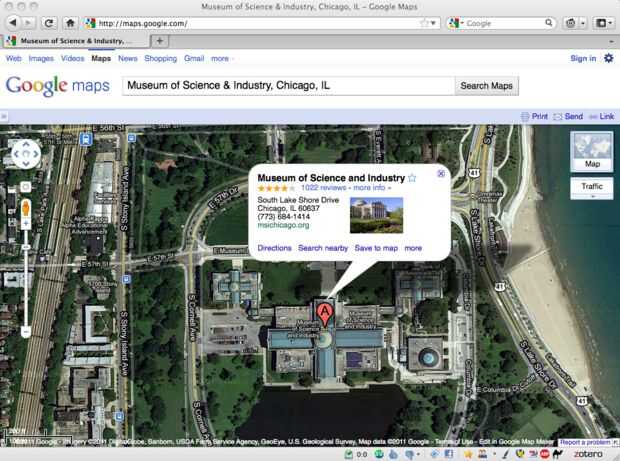Viewport: 620px width, 461px height.
Task: Click the Send link
Action: [x=568, y=116]
